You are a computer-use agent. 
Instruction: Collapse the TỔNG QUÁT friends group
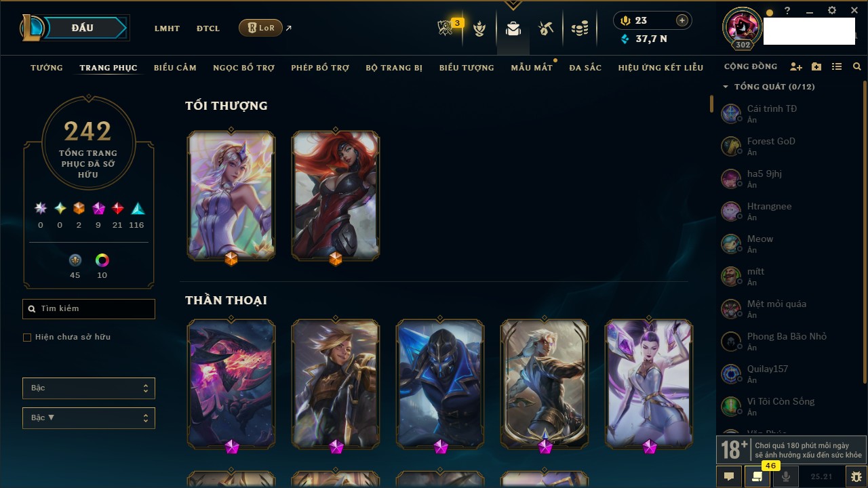click(x=726, y=87)
